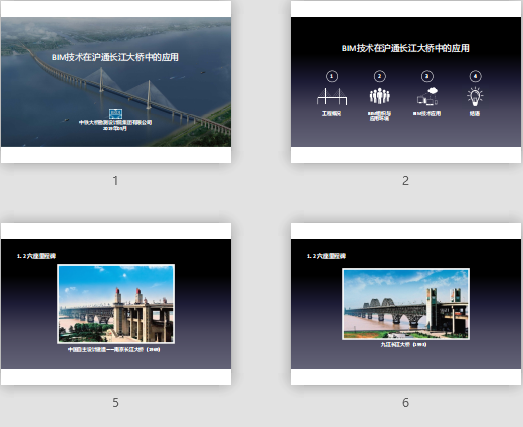Click the light bulb icon on slide 2
Screen dimensions: 523x427
click(x=475, y=96)
